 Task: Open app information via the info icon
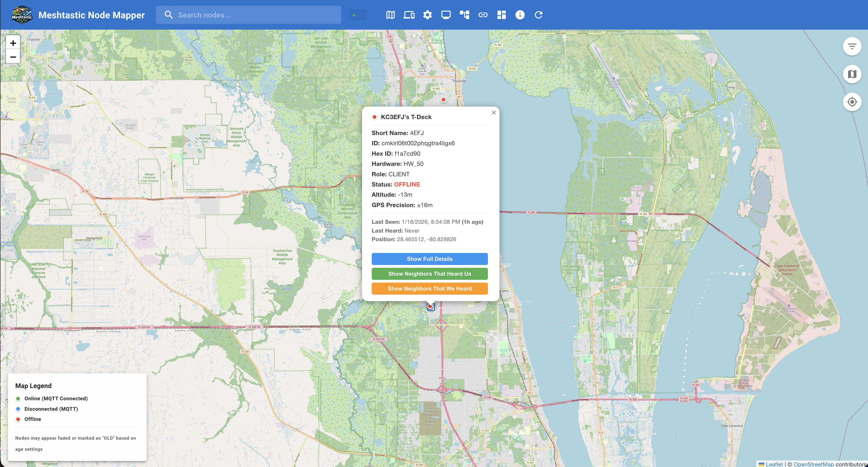pos(520,15)
